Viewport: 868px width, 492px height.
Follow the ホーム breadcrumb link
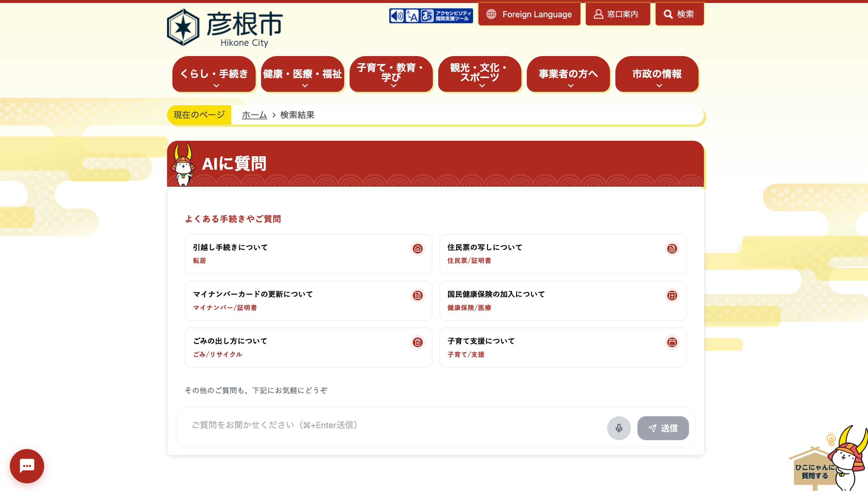point(254,115)
